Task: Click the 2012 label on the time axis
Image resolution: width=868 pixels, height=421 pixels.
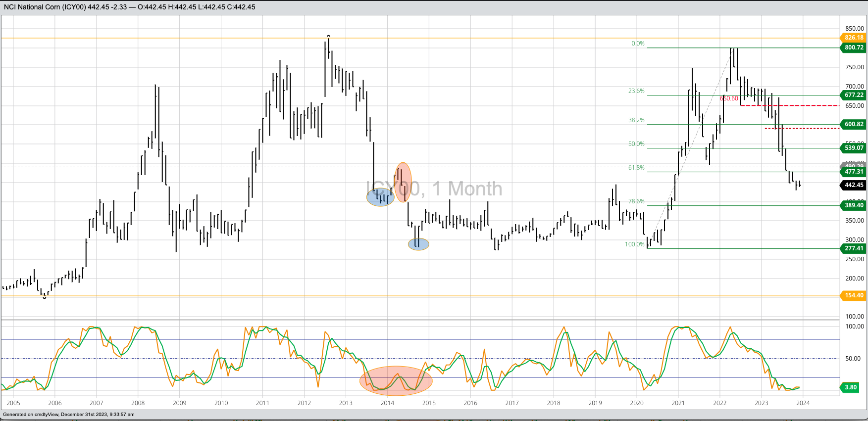Action: pyautogui.click(x=304, y=403)
